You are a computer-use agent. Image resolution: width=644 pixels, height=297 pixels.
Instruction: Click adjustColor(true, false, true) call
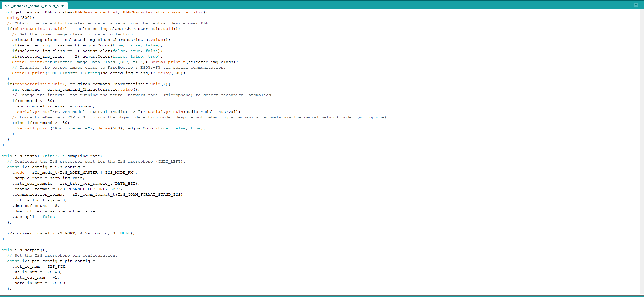pos(167,128)
